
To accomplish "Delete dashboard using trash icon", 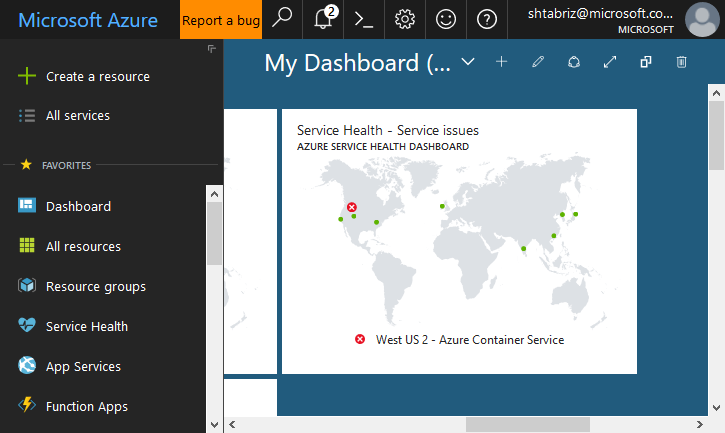I will (x=682, y=62).
